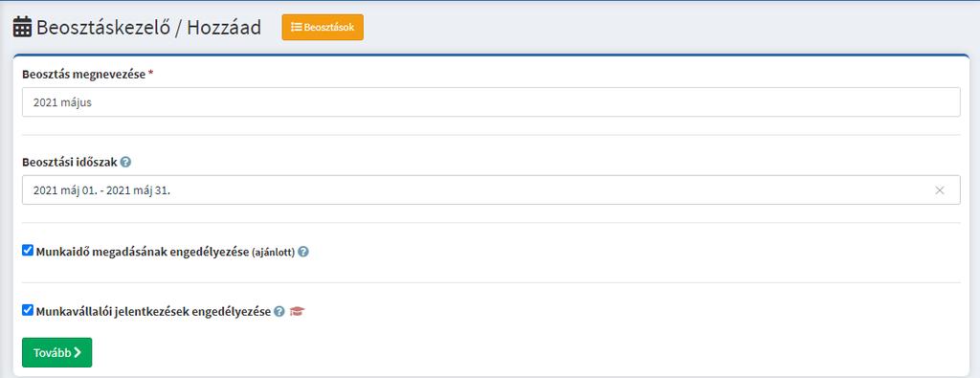
Task: Click the arrow chevron on Tovább button
Action: point(78,352)
